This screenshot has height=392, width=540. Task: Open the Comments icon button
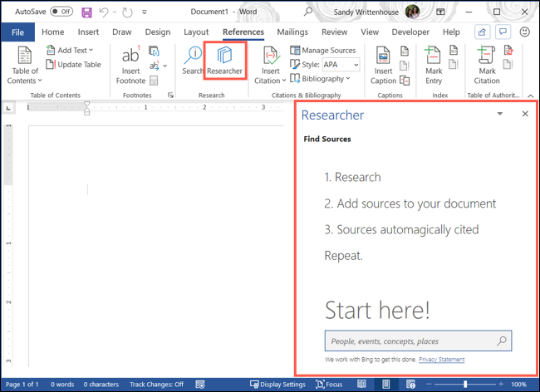click(x=503, y=32)
